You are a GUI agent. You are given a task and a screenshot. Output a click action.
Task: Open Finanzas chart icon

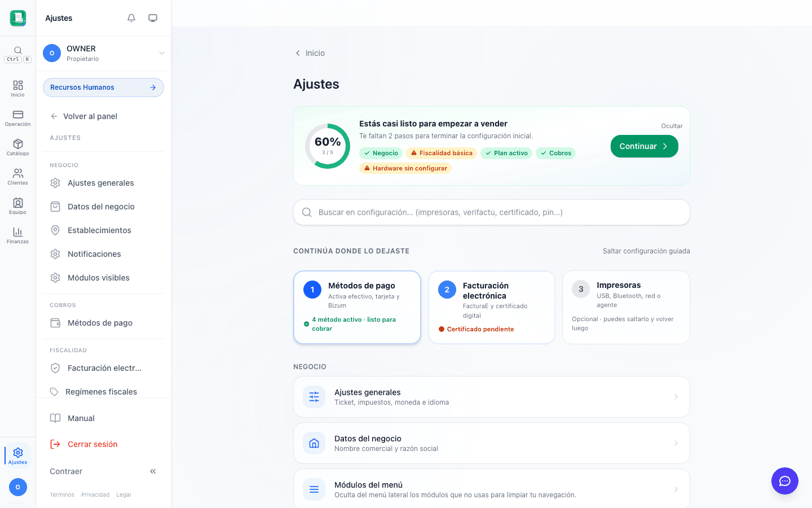[x=18, y=235]
